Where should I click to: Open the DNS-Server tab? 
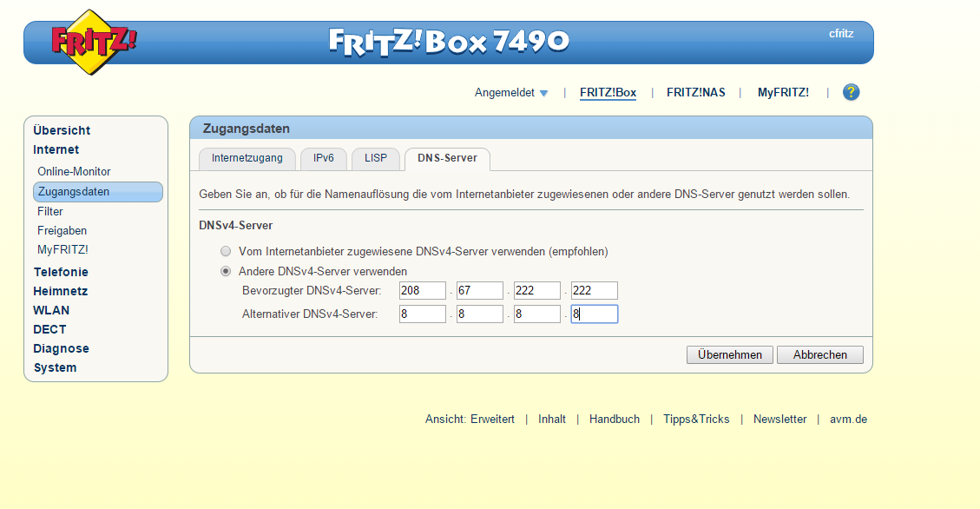point(448,159)
